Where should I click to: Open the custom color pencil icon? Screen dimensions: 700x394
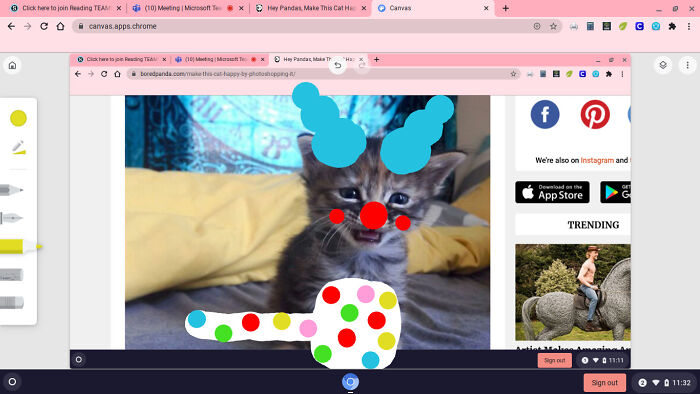(x=18, y=147)
